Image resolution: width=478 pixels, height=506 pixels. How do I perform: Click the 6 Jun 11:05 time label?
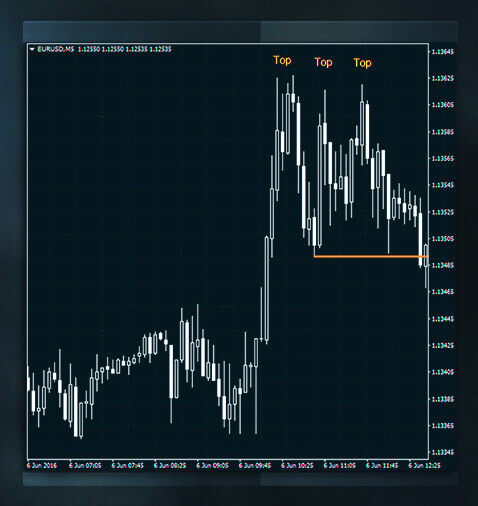pos(340,465)
